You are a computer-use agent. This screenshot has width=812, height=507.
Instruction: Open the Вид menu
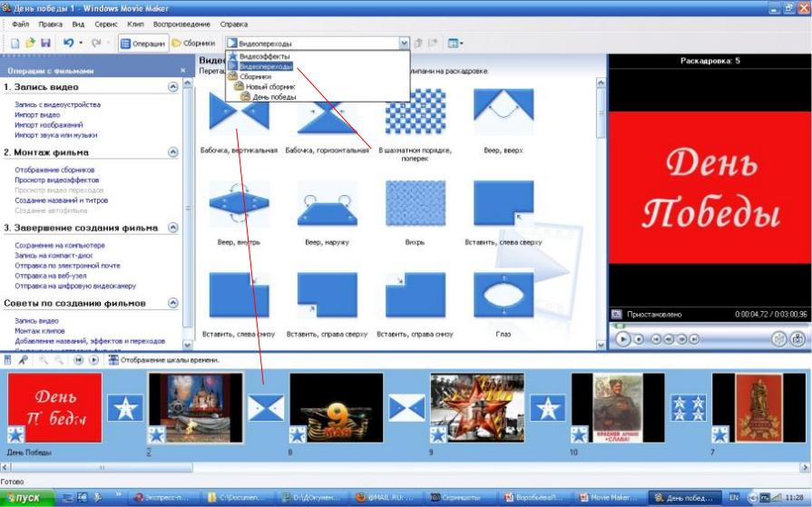[x=78, y=24]
